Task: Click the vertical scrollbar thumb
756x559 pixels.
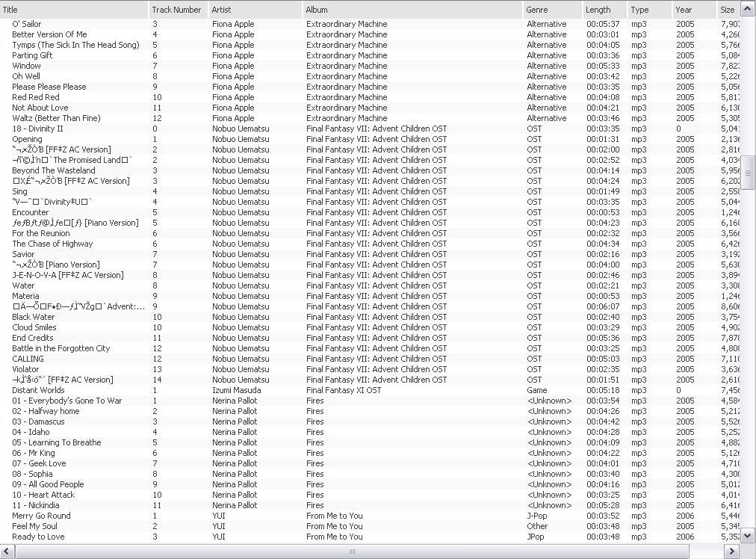Action: (748, 173)
